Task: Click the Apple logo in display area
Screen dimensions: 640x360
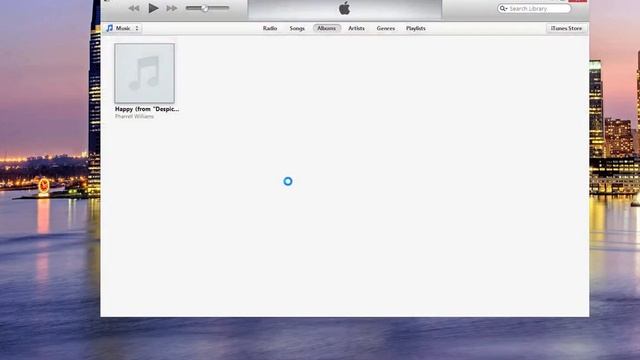Action: 344,8
